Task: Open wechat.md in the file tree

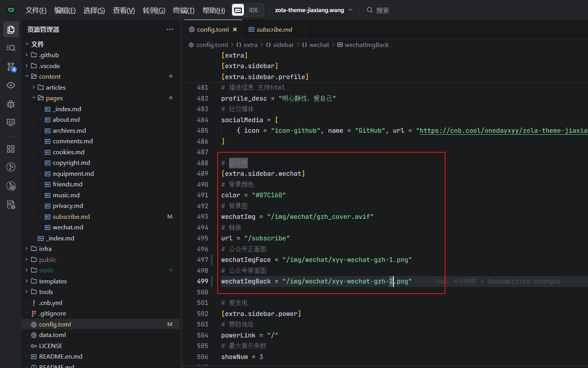Action: tap(68, 227)
